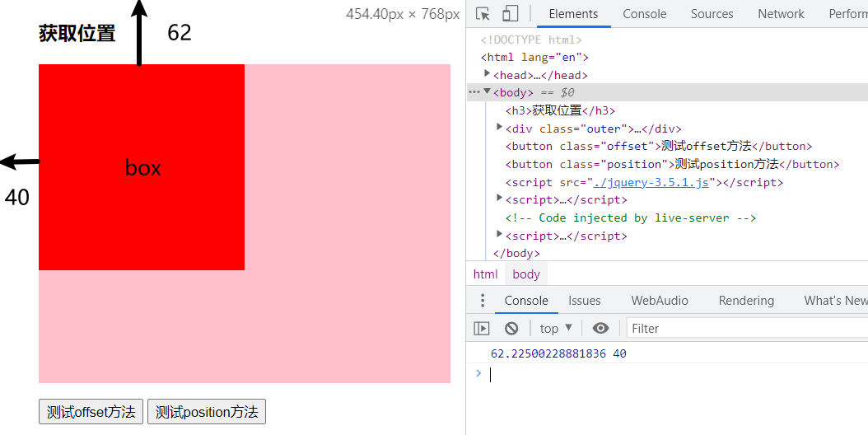Expand the head element node

tap(488, 73)
